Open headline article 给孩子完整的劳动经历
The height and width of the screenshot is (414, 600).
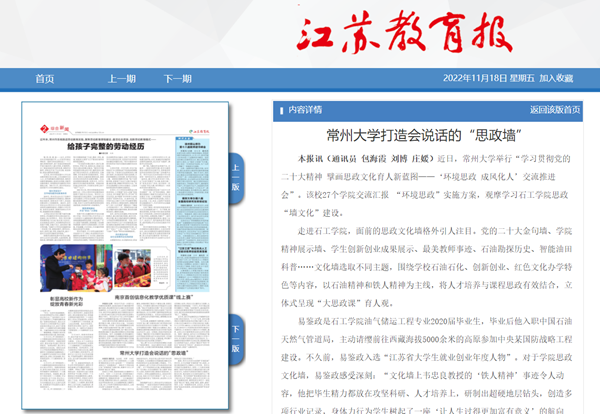106,147
